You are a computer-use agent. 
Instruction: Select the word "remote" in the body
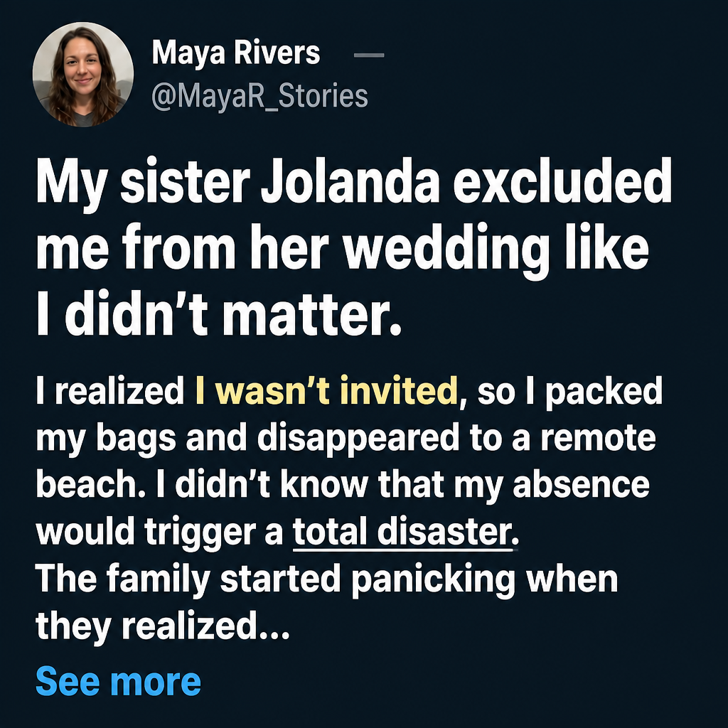598,438
